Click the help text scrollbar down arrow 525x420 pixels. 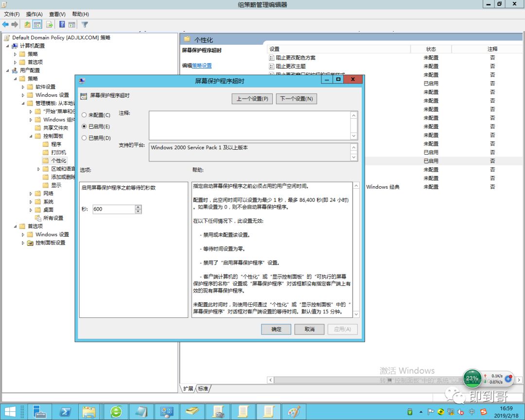(x=356, y=314)
